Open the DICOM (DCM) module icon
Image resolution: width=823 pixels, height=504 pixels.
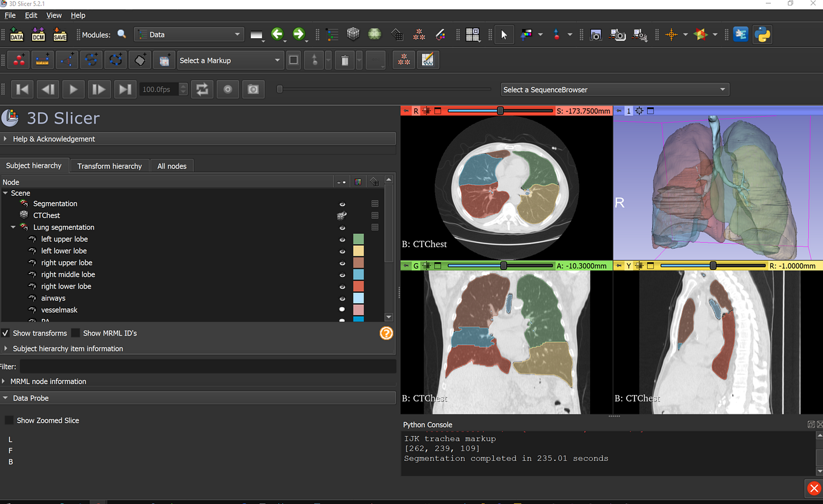point(38,35)
